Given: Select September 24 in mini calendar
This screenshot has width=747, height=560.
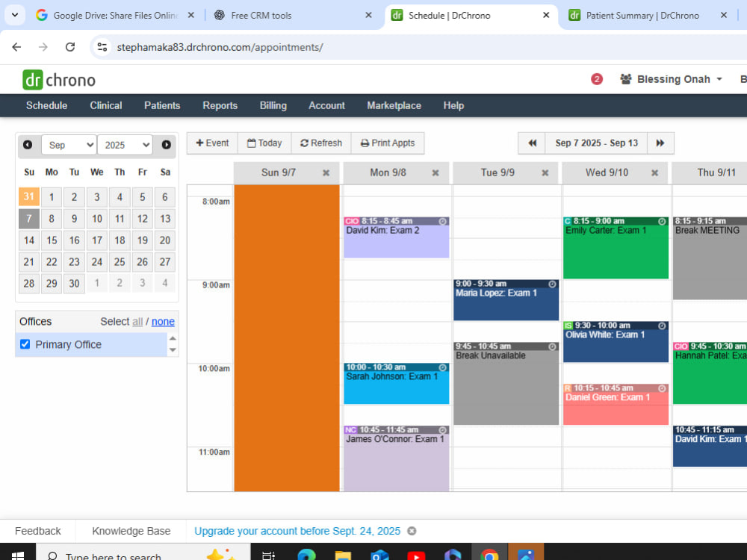Looking at the screenshot, I should coord(96,262).
